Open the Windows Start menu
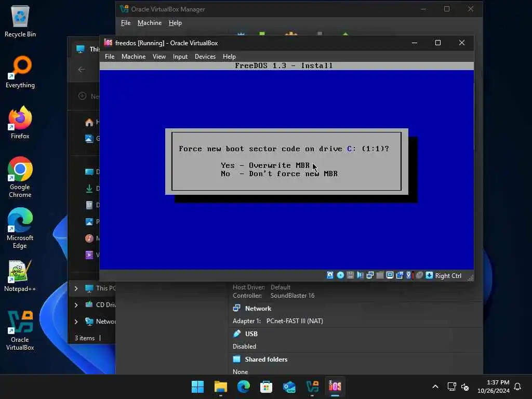Viewport: 532px width, 399px height. [x=197, y=387]
